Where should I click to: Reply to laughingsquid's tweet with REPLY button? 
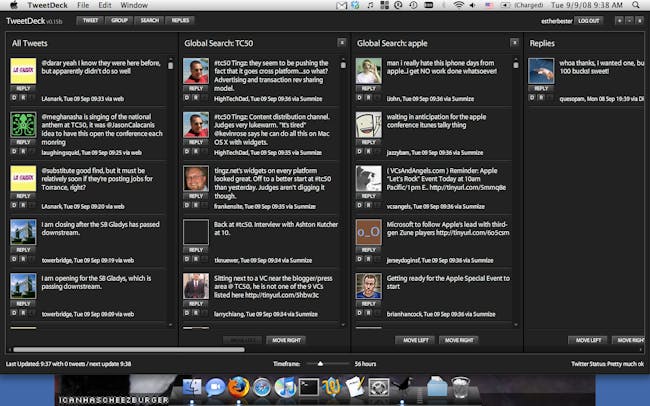pos(23,142)
